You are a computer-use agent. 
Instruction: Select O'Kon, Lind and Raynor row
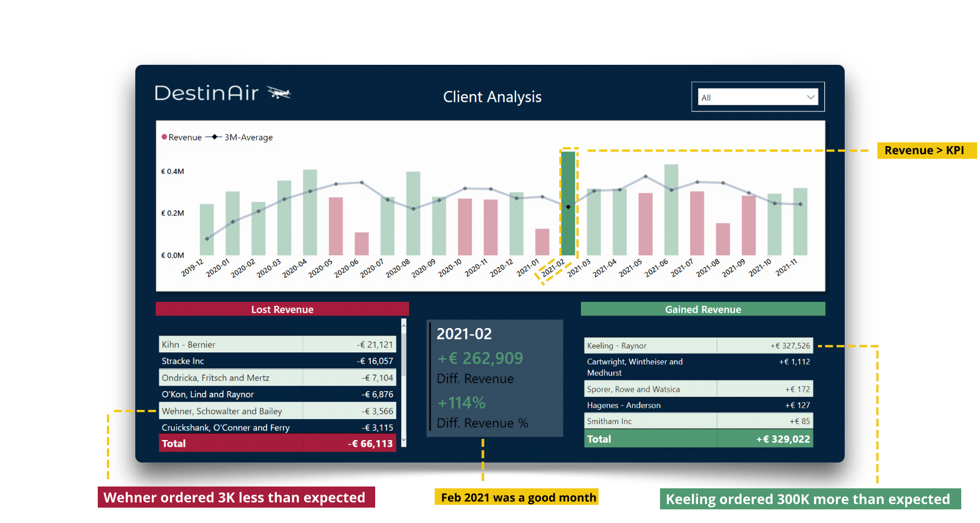(x=277, y=394)
